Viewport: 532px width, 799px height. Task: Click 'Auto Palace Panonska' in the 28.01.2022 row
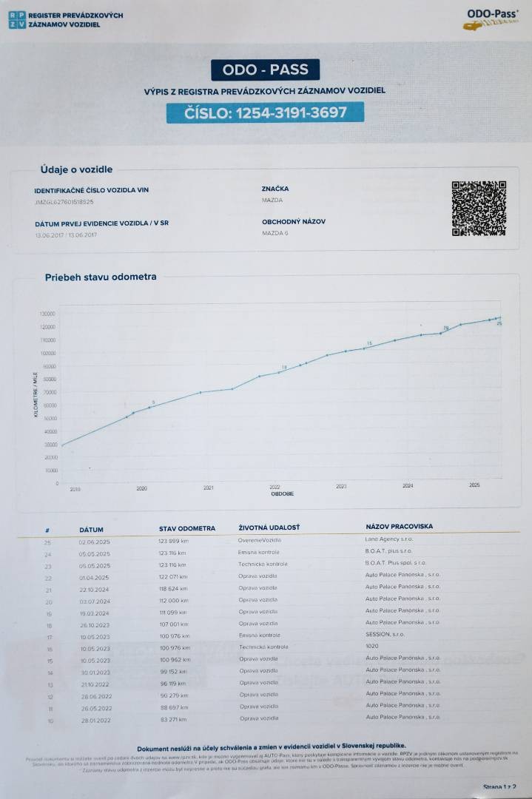403,717
